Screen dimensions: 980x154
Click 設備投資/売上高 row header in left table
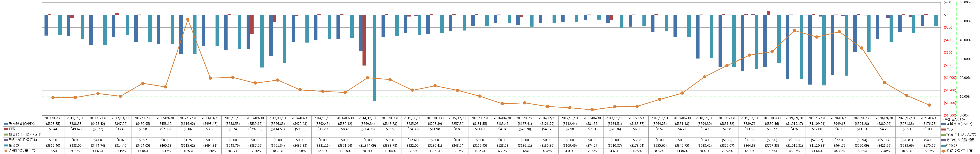(x=22, y=151)
